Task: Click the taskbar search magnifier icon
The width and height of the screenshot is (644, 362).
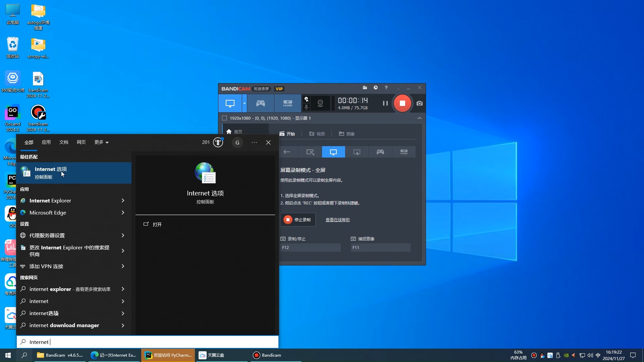Action: point(24,355)
